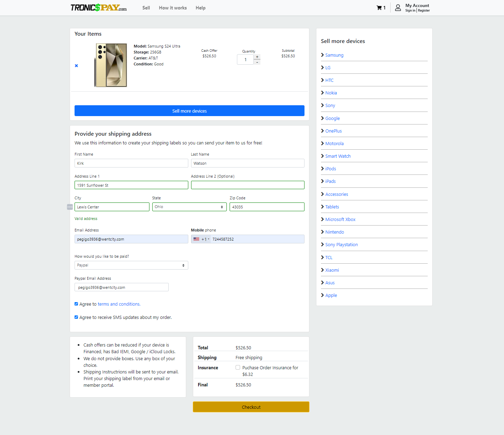Open the iPods category link

click(330, 169)
